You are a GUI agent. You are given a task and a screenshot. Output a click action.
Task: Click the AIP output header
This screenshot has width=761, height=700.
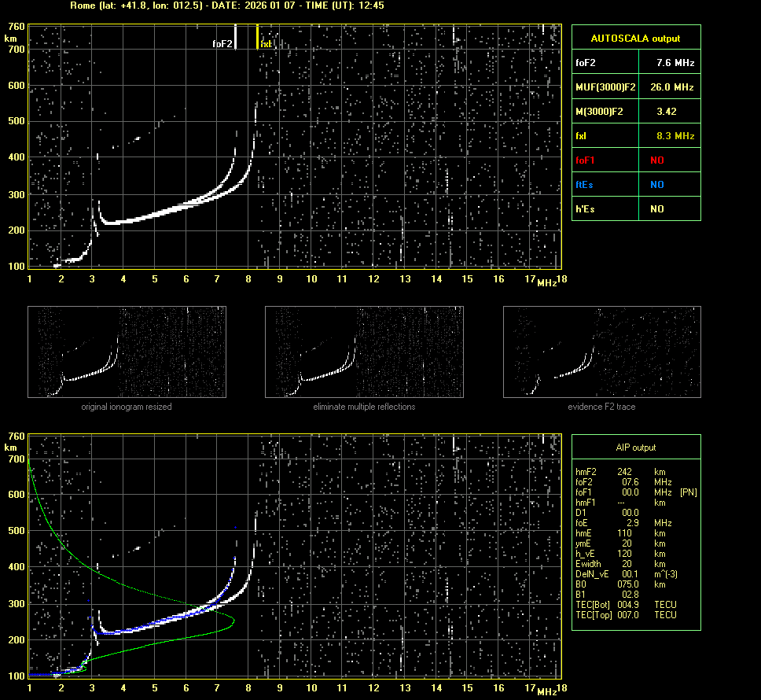coord(635,448)
